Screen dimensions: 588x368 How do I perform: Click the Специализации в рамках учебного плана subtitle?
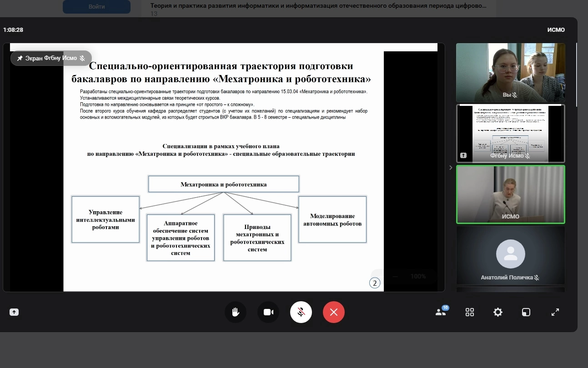pos(221,150)
